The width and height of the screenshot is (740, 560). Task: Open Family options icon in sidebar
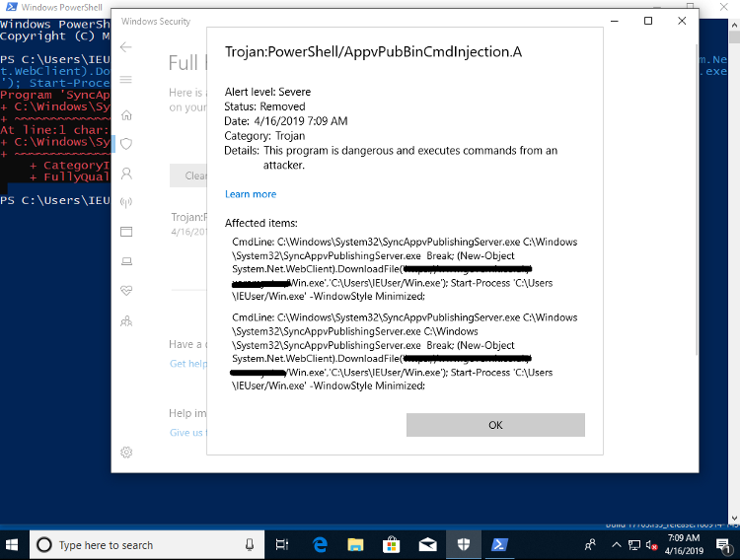click(126, 321)
